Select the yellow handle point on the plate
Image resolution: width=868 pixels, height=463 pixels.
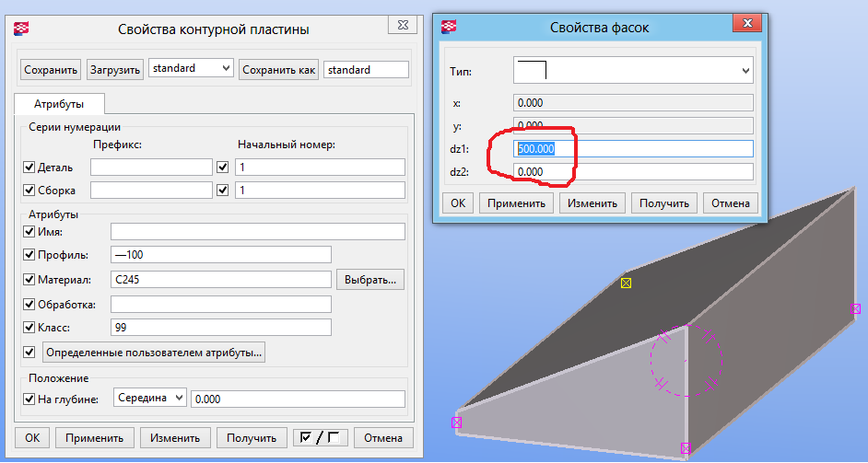coord(626,283)
